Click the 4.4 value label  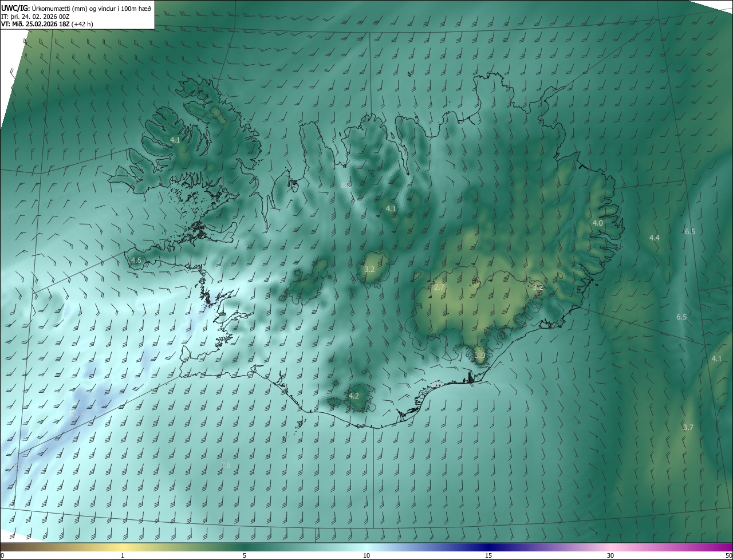654,238
